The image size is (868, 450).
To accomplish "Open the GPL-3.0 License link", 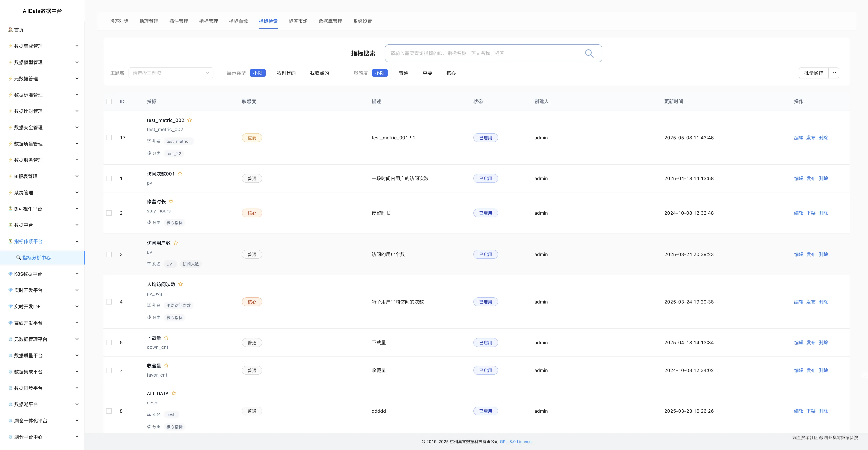I will coord(515,442).
